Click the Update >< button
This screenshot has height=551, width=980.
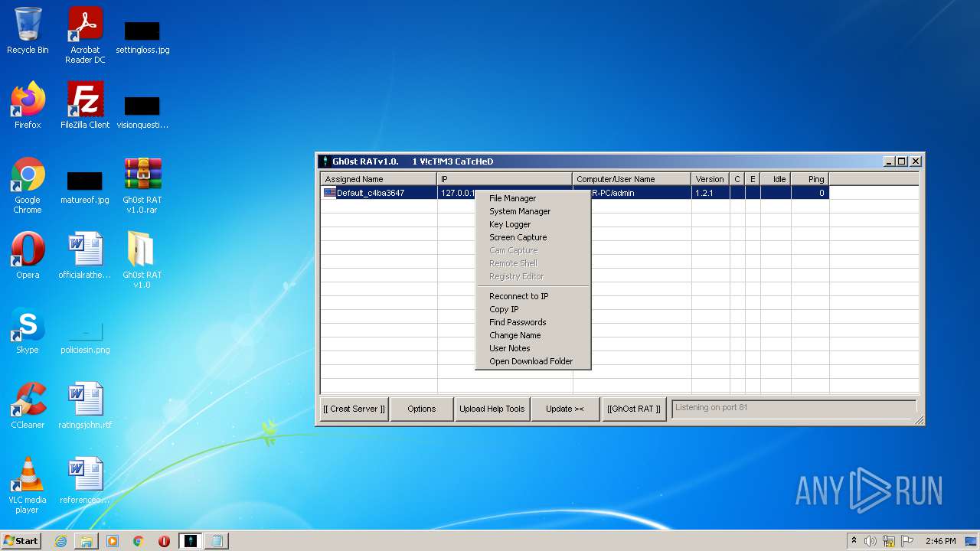pos(565,409)
